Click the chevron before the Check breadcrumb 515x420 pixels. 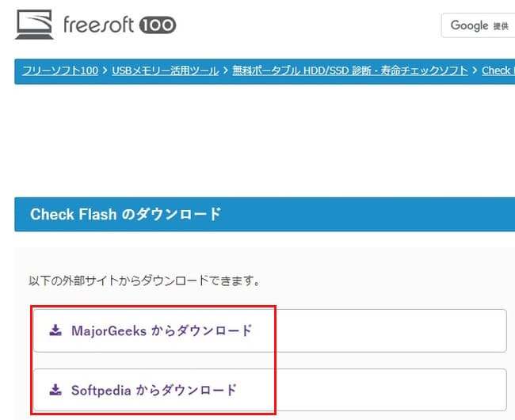[x=474, y=71]
